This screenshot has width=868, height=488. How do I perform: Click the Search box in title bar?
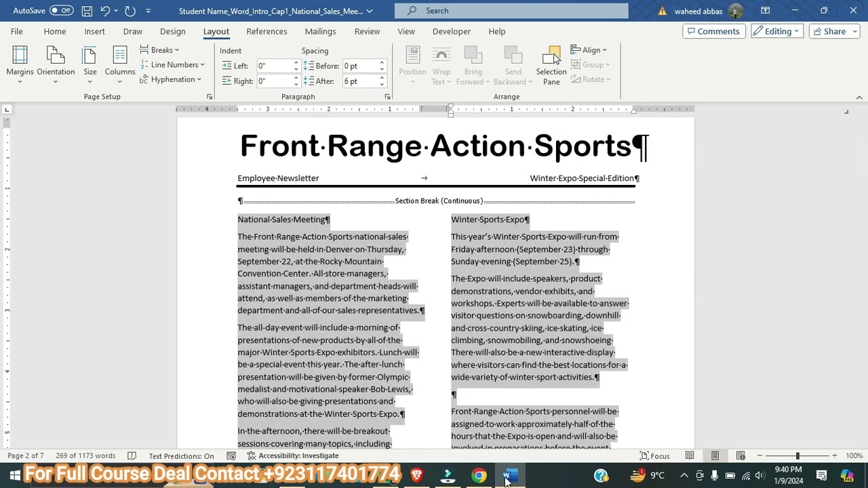[511, 11]
